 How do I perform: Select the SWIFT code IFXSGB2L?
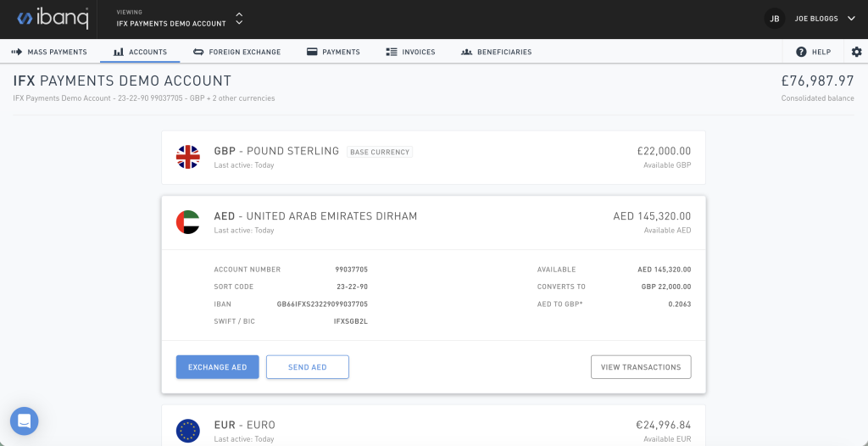(350, 321)
